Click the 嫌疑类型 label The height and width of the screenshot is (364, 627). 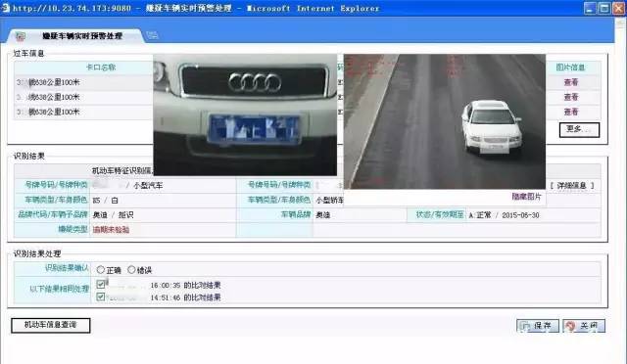tap(72, 229)
